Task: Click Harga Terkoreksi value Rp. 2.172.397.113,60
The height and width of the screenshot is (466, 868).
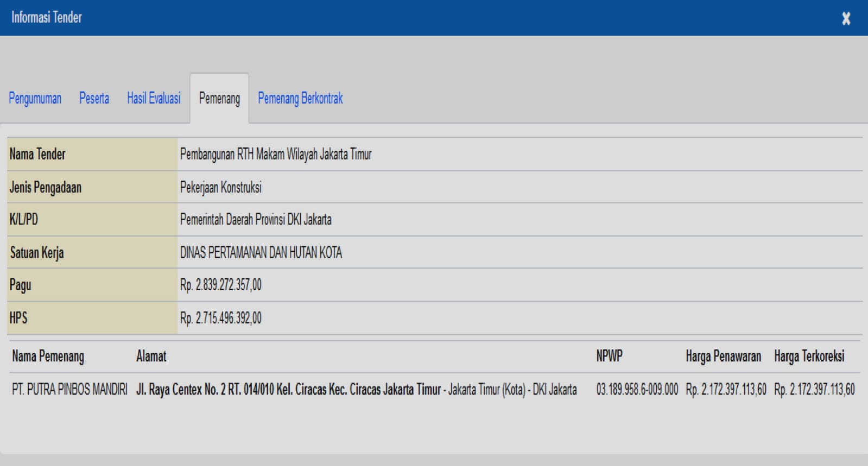Action: tap(815, 390)
